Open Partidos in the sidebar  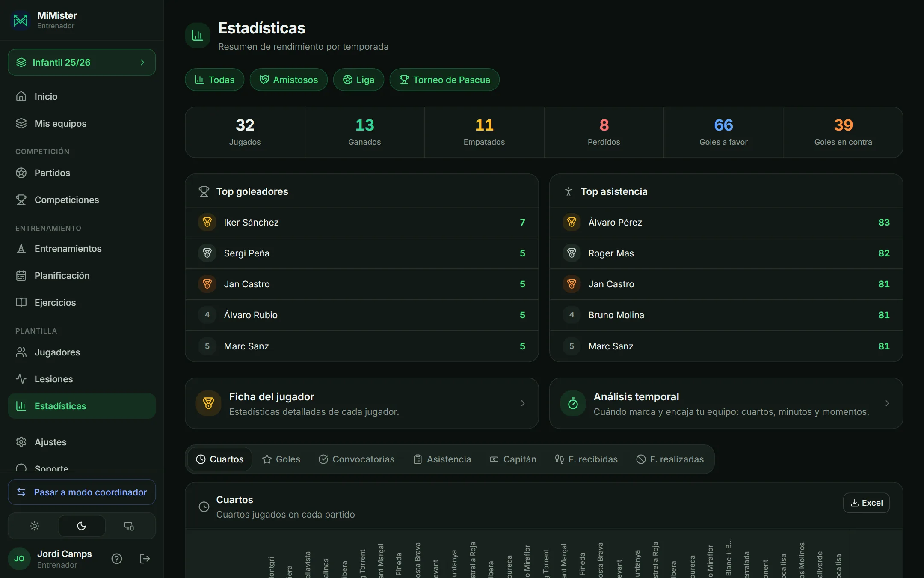coord(82,173)
